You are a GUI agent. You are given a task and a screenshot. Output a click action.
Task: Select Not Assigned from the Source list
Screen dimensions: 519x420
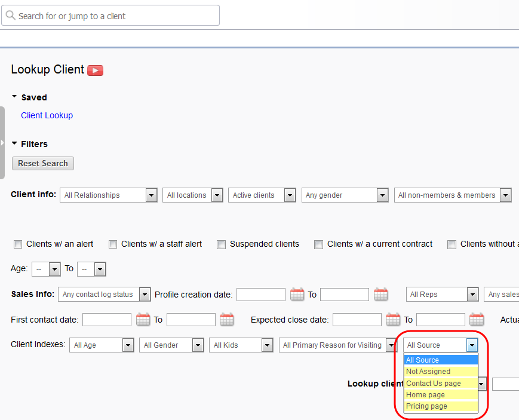pos(428,371)
